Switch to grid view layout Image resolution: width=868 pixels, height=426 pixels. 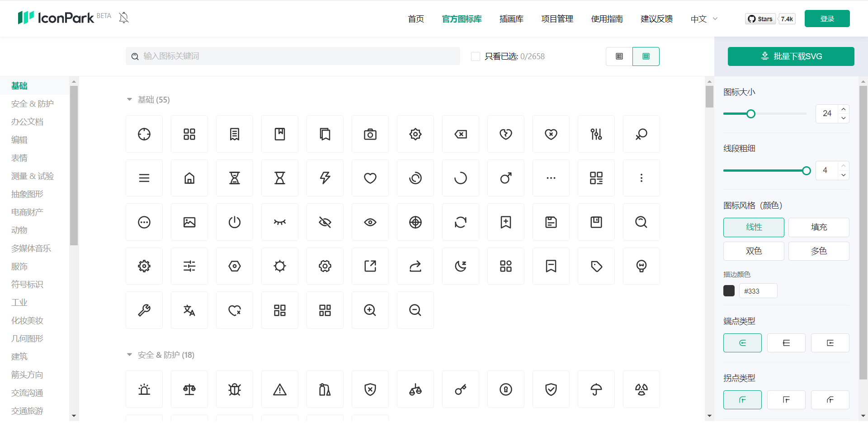646,56
